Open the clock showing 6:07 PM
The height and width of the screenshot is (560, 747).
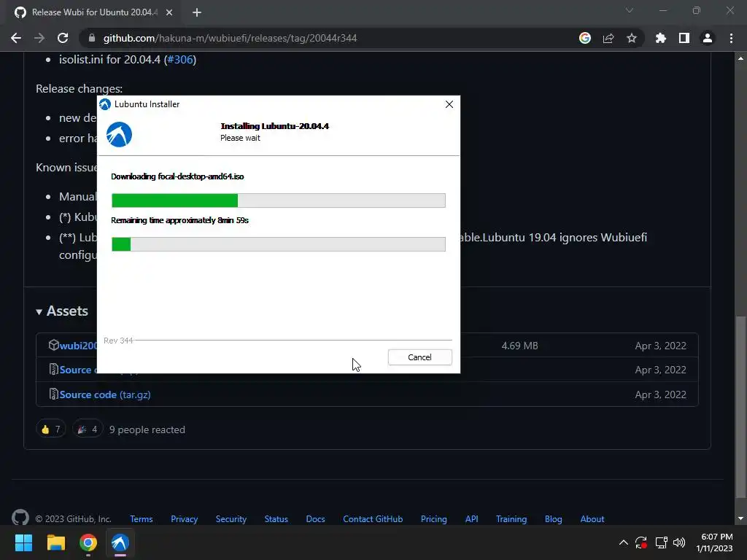coord(715,542)
